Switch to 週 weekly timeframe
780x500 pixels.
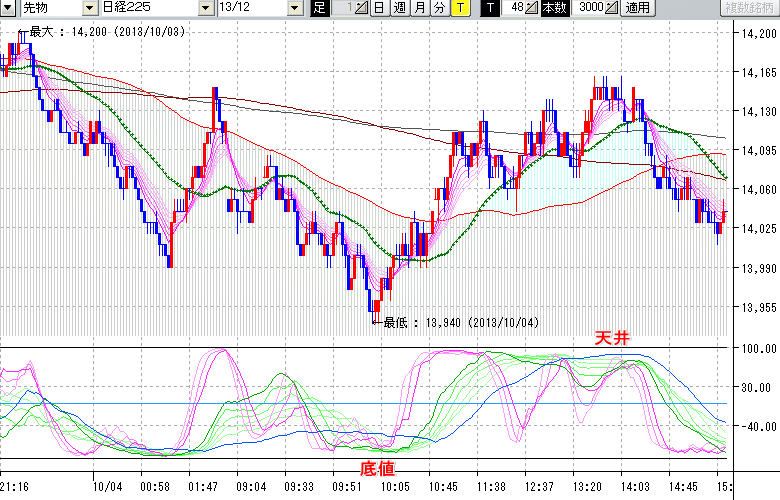[399, 8]
